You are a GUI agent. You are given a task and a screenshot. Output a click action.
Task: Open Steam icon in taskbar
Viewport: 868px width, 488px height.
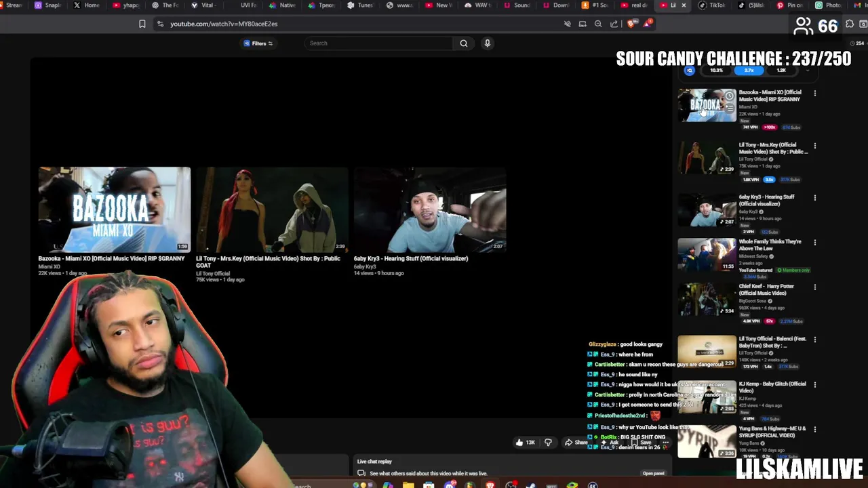(x=531, y=485)
